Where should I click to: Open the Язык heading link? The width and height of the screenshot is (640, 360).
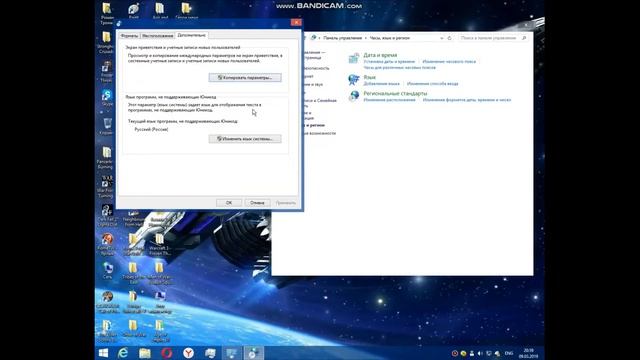click(x=369, y=77)
